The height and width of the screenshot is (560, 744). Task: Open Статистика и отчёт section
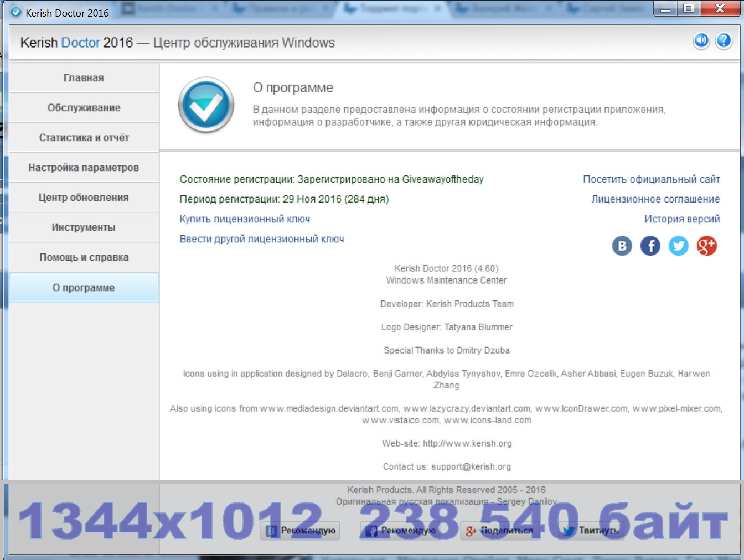point(84,138)
